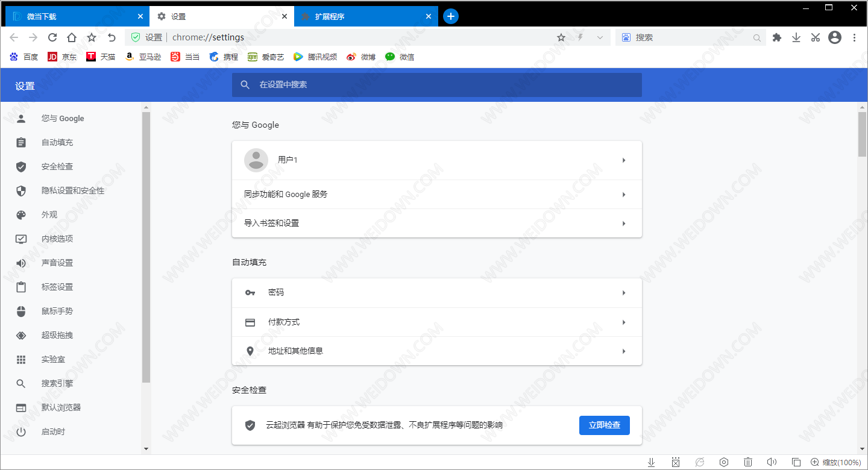
Task: Click status bar download manager icon
Action: 652,462
